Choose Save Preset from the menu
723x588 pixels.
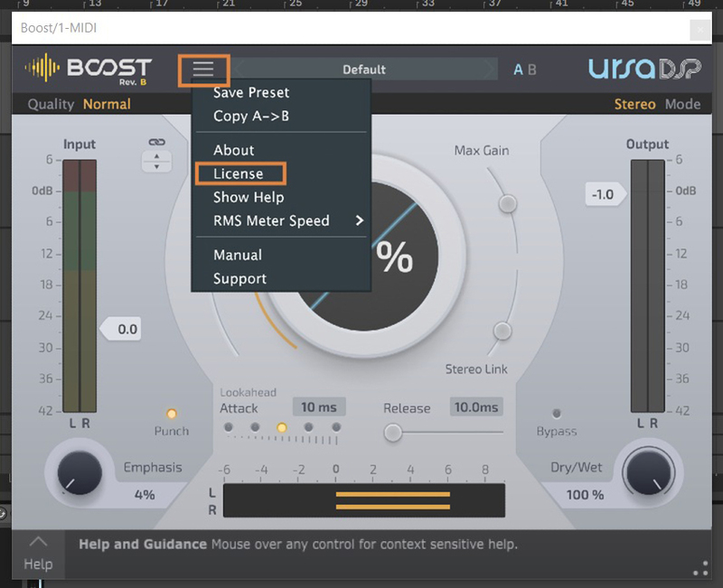tap(251, 92)
